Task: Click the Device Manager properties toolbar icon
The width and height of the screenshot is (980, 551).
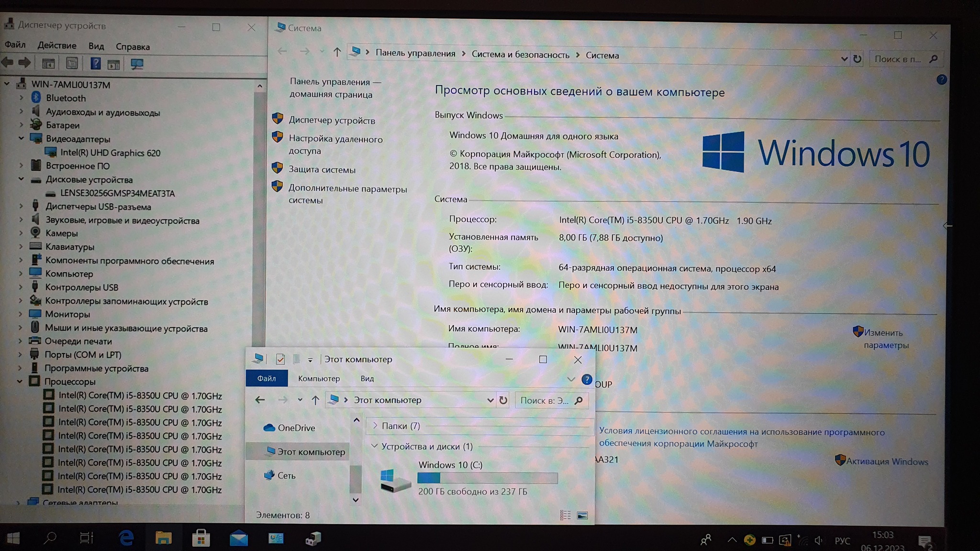Action: (x=72, y=63)
